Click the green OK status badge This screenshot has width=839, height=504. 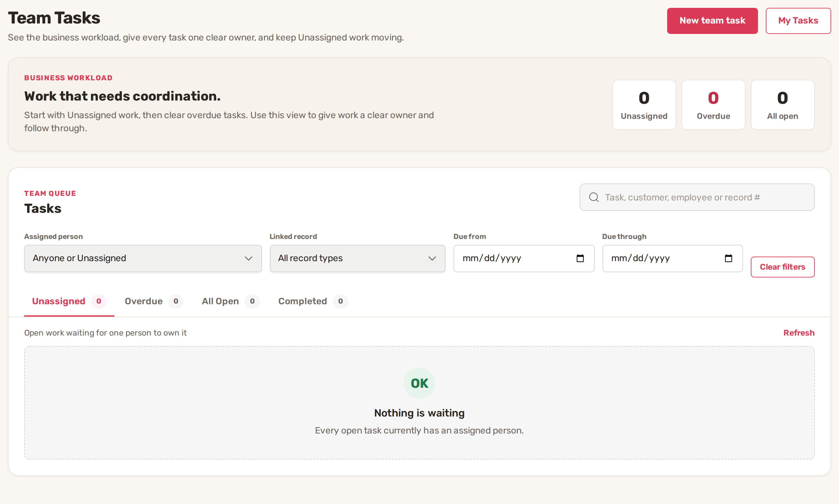419,383
